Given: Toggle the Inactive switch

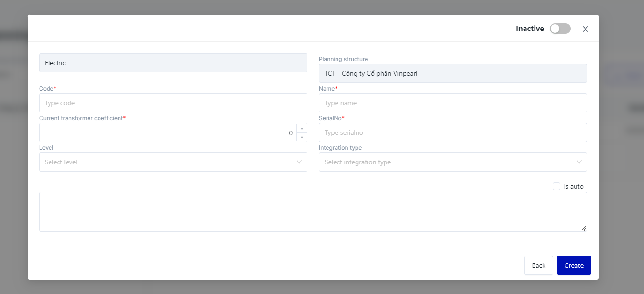Looking at the screenshot, I should 560,29.
